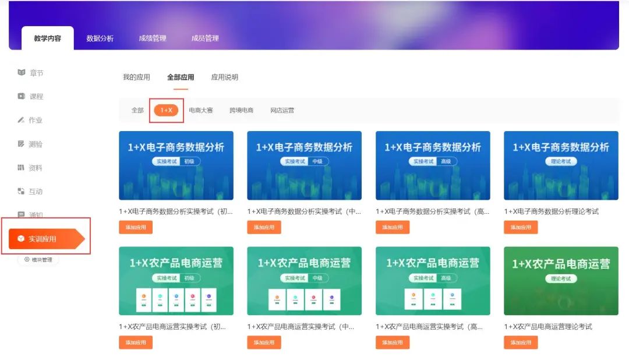Select the 跨境电商 filter option

pyautogui.click(x=241, y=110)
